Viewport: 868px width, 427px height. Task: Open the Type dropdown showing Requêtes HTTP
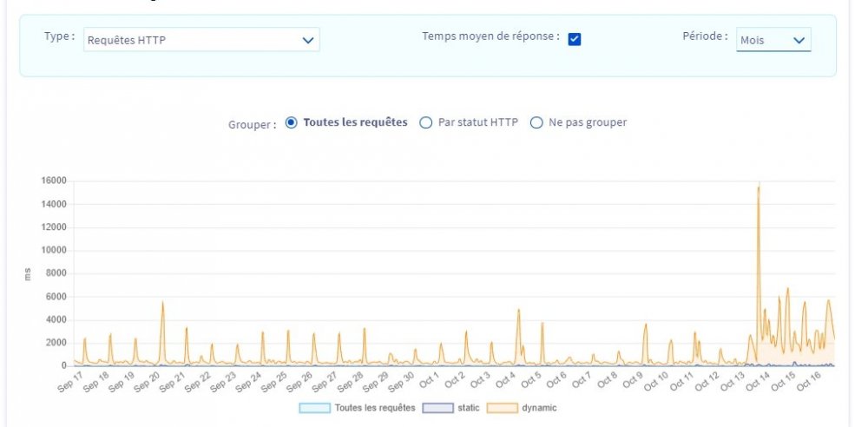(x=201, y=40)
